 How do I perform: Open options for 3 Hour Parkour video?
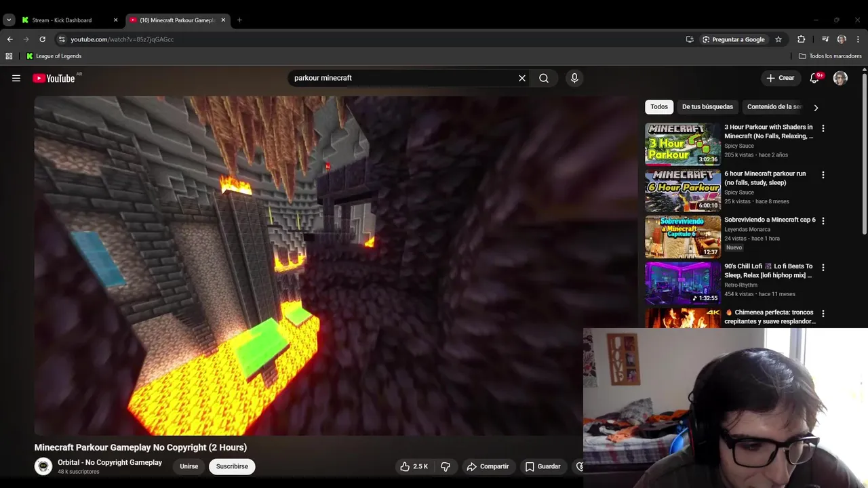(x=823, y=128)
